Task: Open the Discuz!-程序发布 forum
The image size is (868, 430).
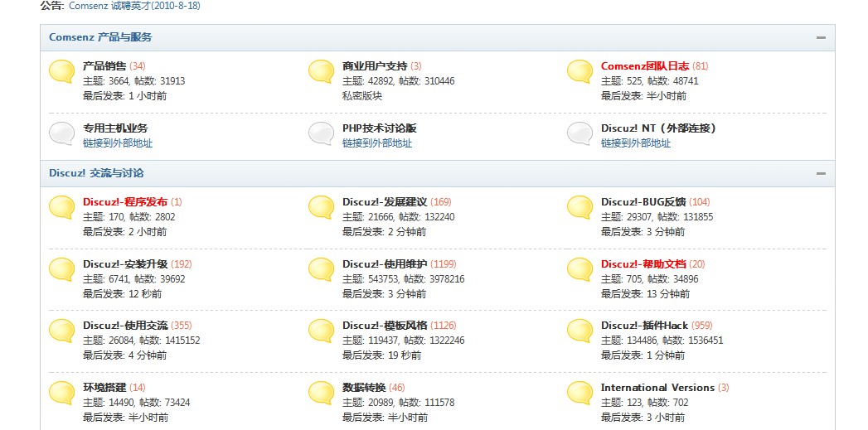Action: (125, 201)
